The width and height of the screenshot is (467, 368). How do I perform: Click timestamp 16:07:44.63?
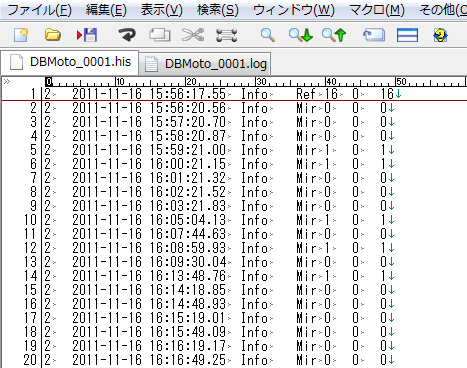pos(188,234)
